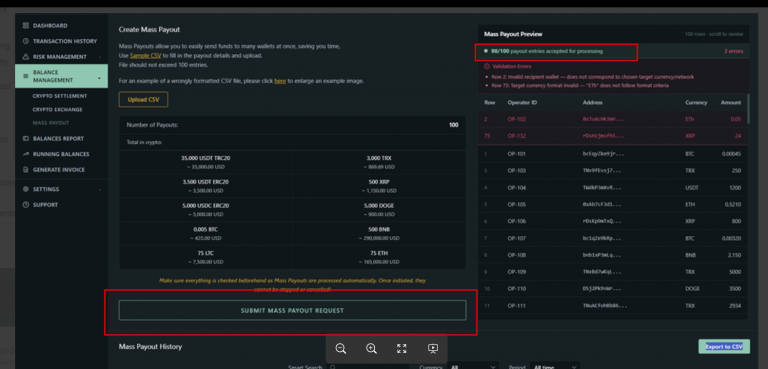Viewport: 768px width, 369px height.
Task: Click the '500 XRP' total cell
Action: [x=379, y=186]
